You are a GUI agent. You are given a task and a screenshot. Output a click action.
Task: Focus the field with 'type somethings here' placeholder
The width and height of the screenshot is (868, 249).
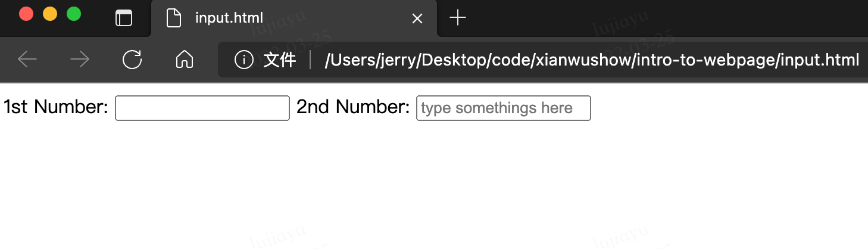(x=504, y=108)
